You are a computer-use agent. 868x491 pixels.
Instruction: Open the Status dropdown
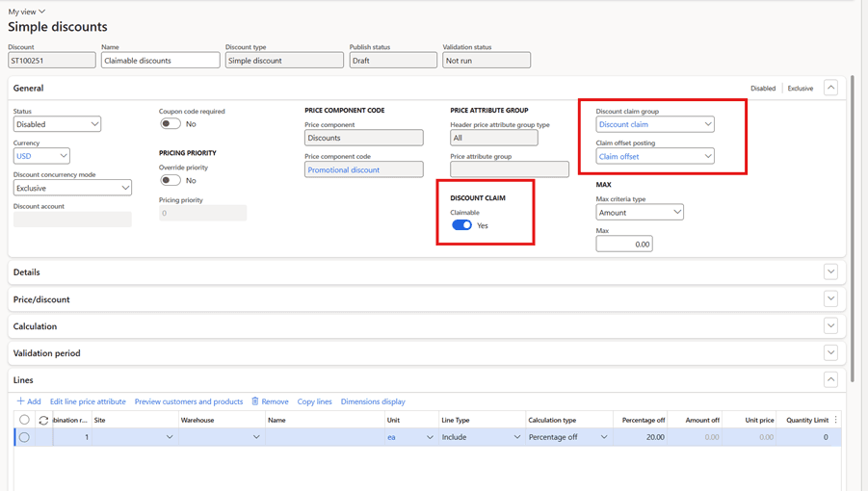click(57, 124)
